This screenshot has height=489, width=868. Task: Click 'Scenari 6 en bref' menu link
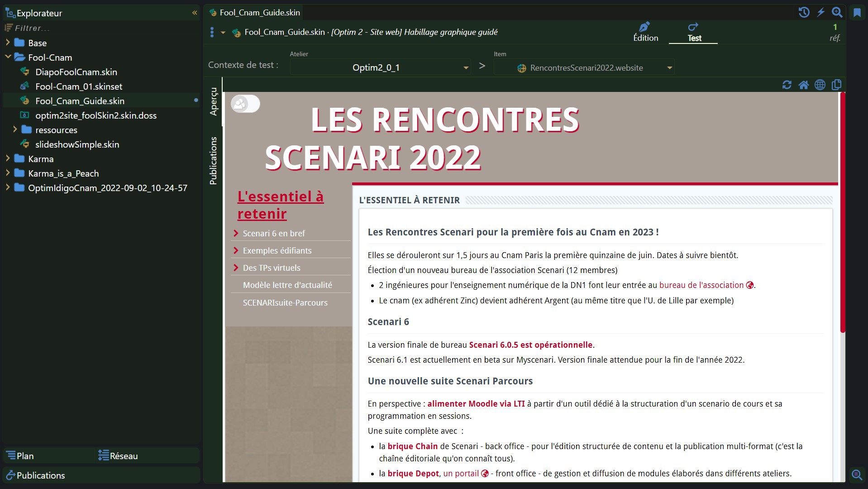pyautogui.click(x=274, y=233)
